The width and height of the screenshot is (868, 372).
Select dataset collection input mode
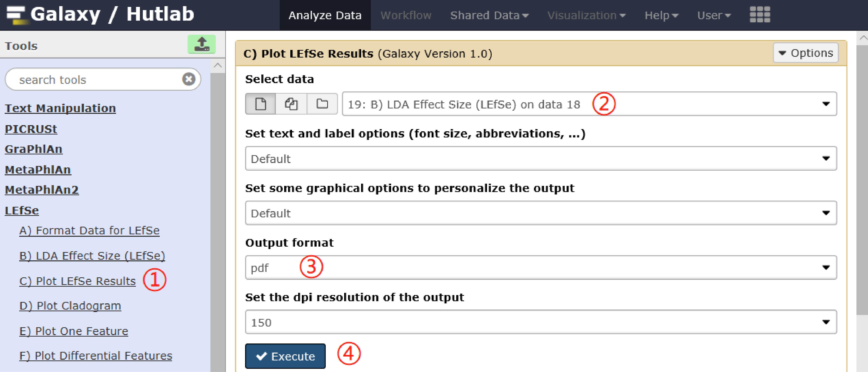322,104
